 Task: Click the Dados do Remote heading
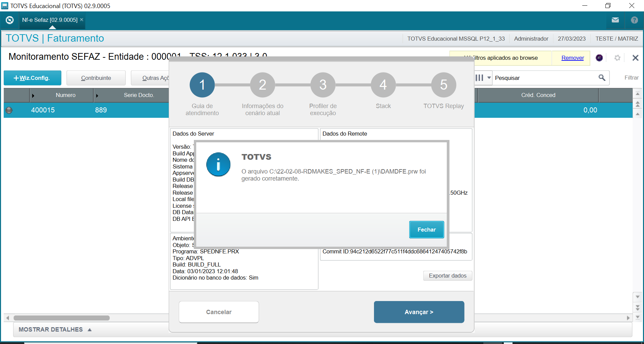pos(344,134)
